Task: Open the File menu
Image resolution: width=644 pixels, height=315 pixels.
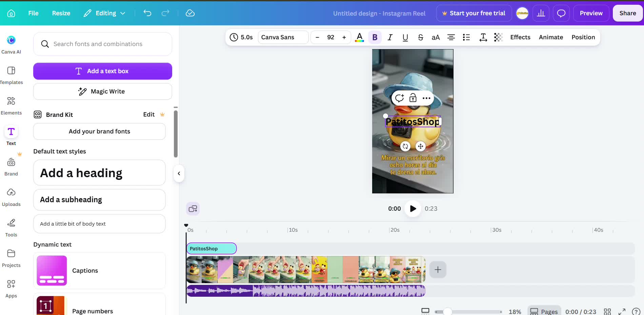Action: point(33,13)
